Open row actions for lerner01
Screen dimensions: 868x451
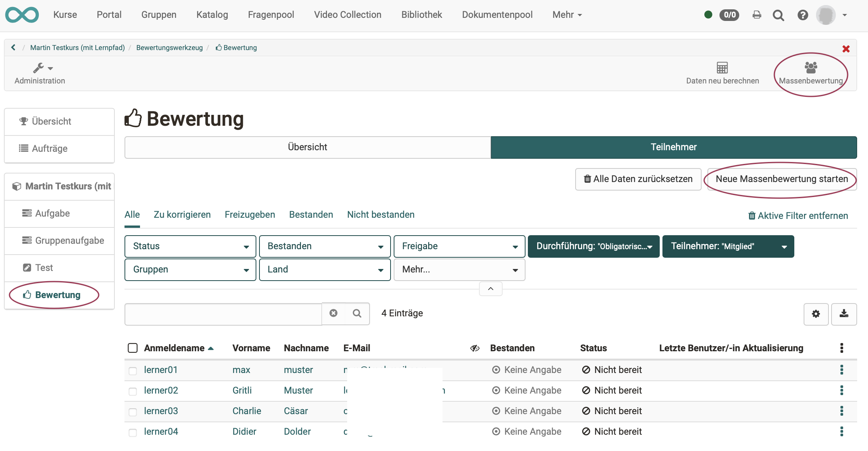[x=842, y=369]
